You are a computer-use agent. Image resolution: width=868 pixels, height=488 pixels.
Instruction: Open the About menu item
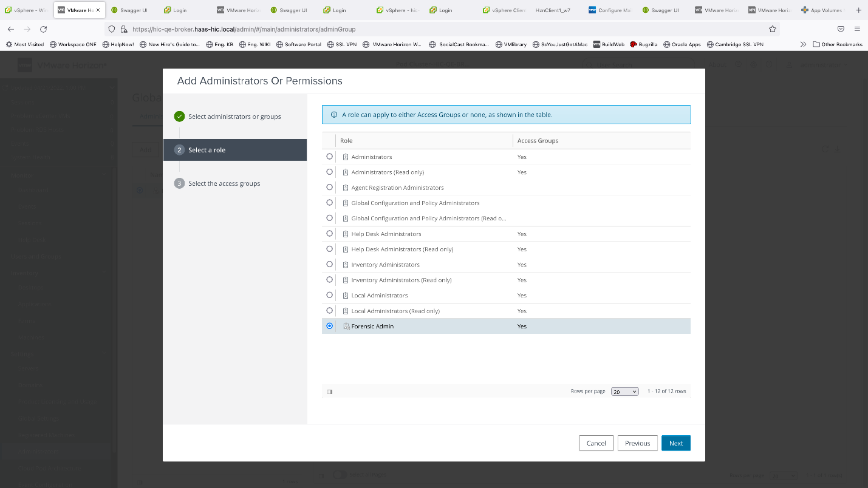click(717, 65)
